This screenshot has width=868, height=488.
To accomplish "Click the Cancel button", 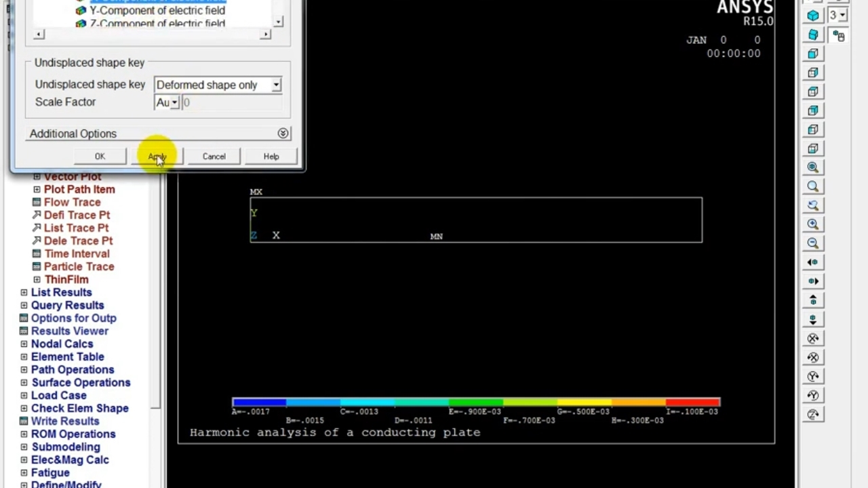I will point(214,157).
